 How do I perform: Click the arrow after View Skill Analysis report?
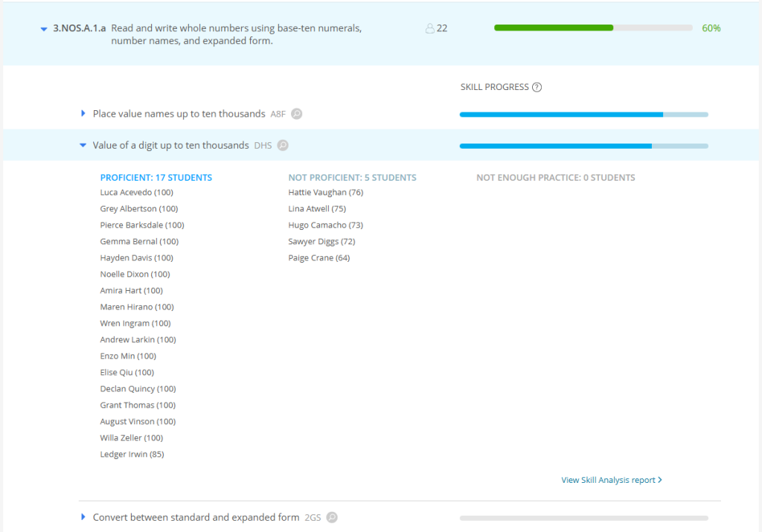[x=660, y=480]
